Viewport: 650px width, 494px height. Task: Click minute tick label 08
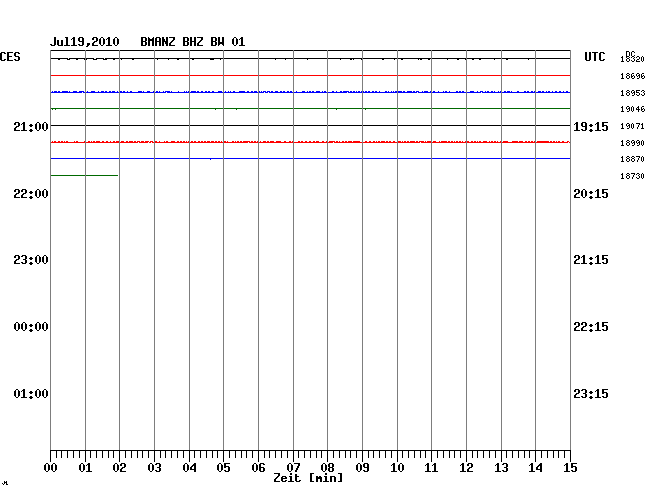click(327, 468)
